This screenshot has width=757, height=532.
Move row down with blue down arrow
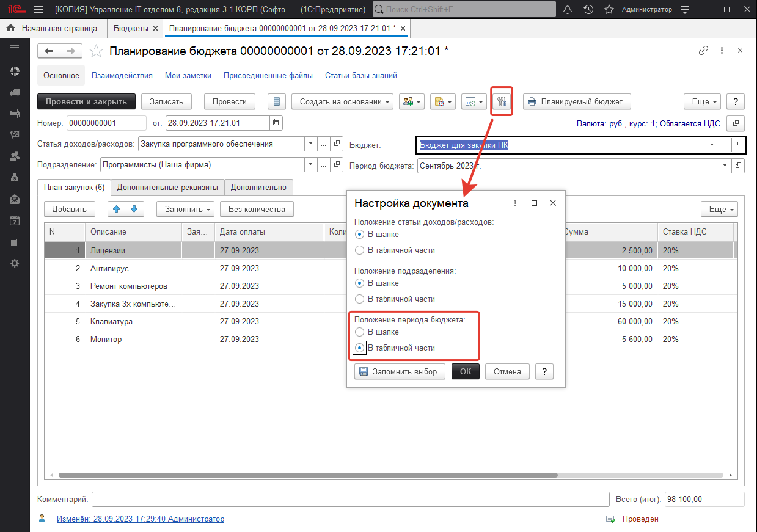[134, 209]
